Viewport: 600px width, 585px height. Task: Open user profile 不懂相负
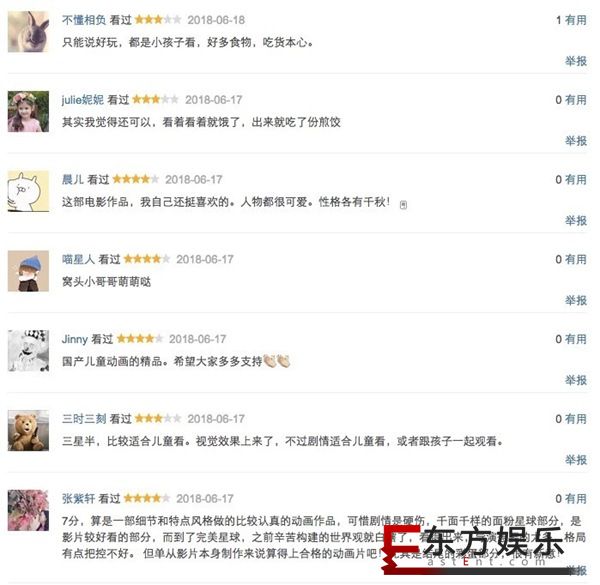[84, 20]
